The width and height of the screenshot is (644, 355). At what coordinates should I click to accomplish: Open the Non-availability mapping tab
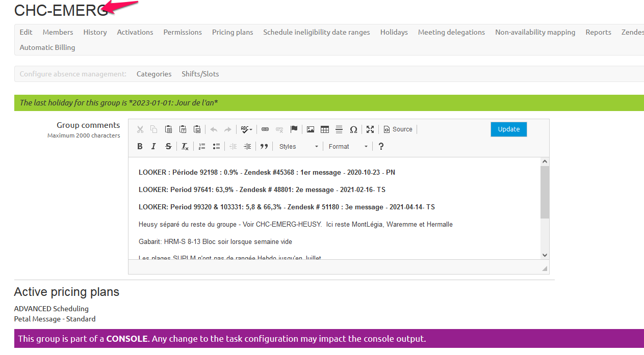pyautogui.click(x=535, y=32)
